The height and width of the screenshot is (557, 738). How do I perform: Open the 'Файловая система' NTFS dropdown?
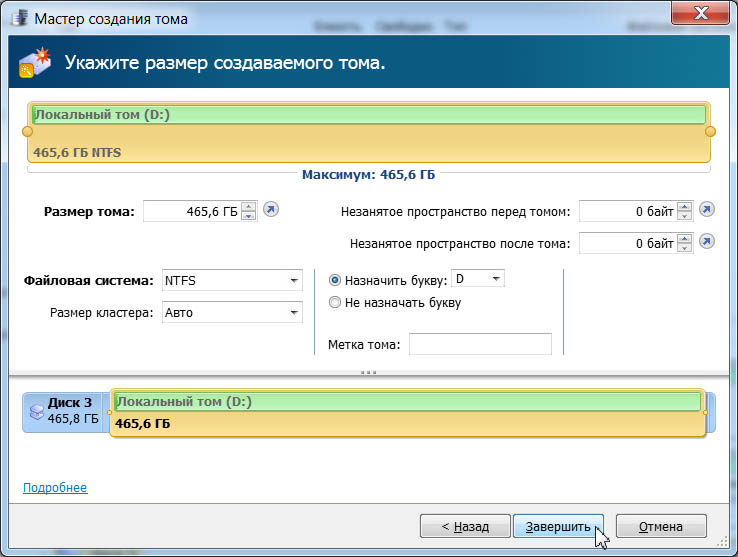pyautogui.click(x=232, y=281)
